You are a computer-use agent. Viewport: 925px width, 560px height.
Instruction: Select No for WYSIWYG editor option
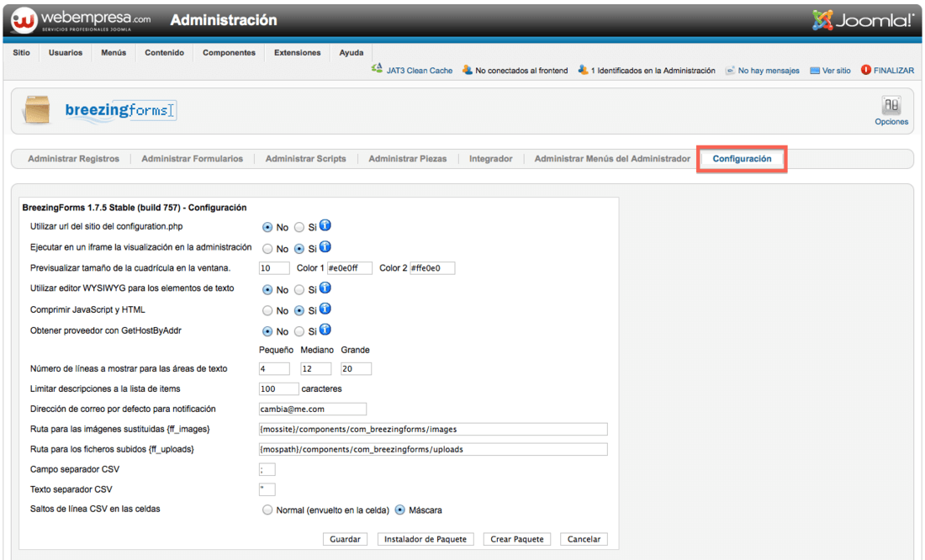(x=267, y=290)
